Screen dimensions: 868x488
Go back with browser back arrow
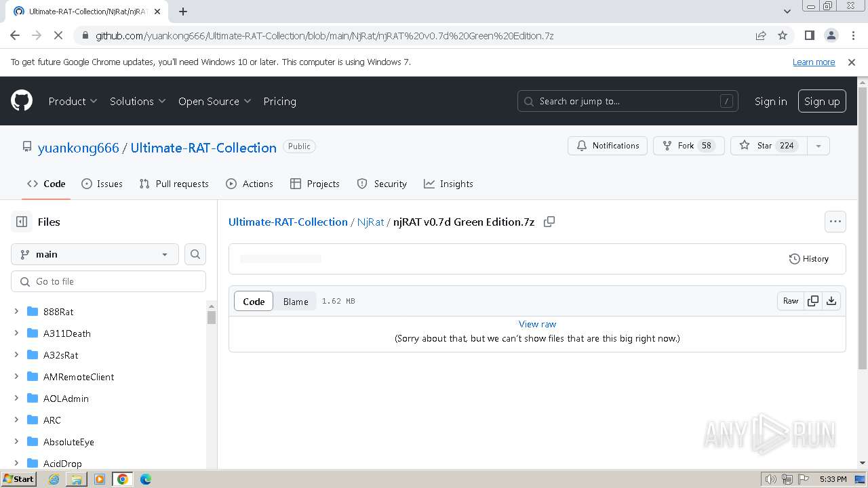(15, 35)
